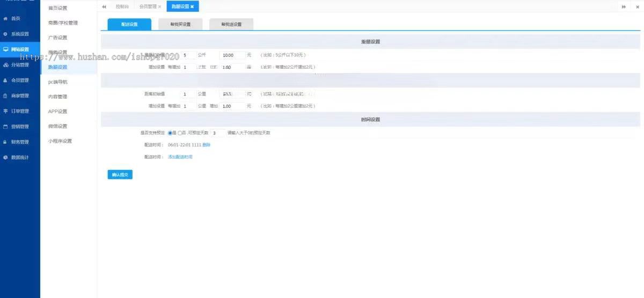
Task: Open pc端导航 in the submenu
Action: point(57,82)
